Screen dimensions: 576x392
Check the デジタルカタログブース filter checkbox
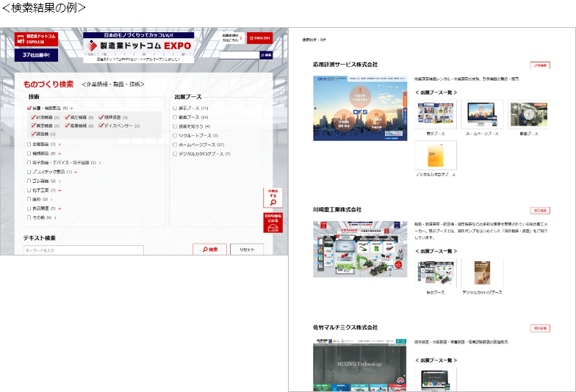[x=175, y=154]
